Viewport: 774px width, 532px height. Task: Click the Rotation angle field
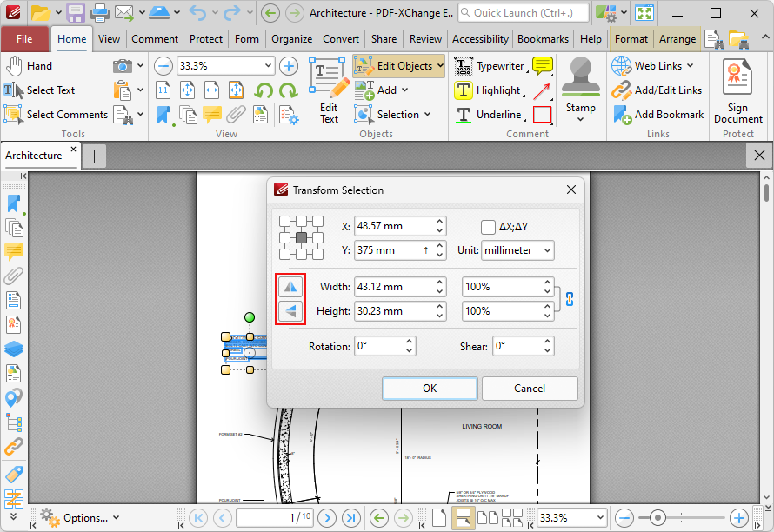tap(379, 346)
